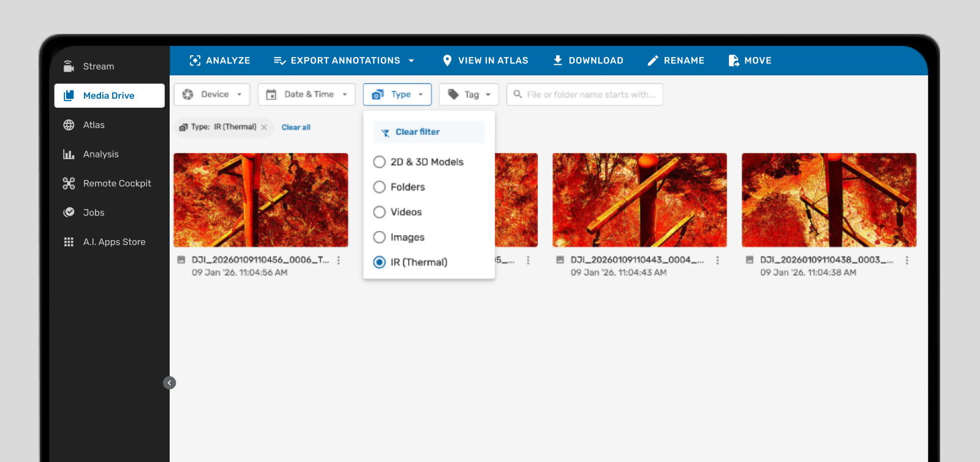Open Atlas in the sidebar

tap(109, 125)
